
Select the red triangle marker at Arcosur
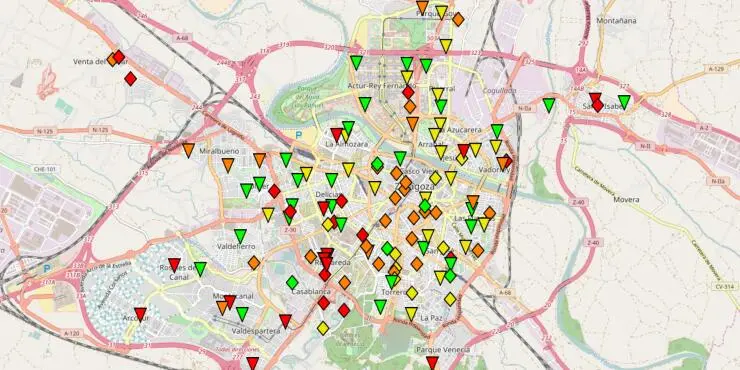click(140, 314)
